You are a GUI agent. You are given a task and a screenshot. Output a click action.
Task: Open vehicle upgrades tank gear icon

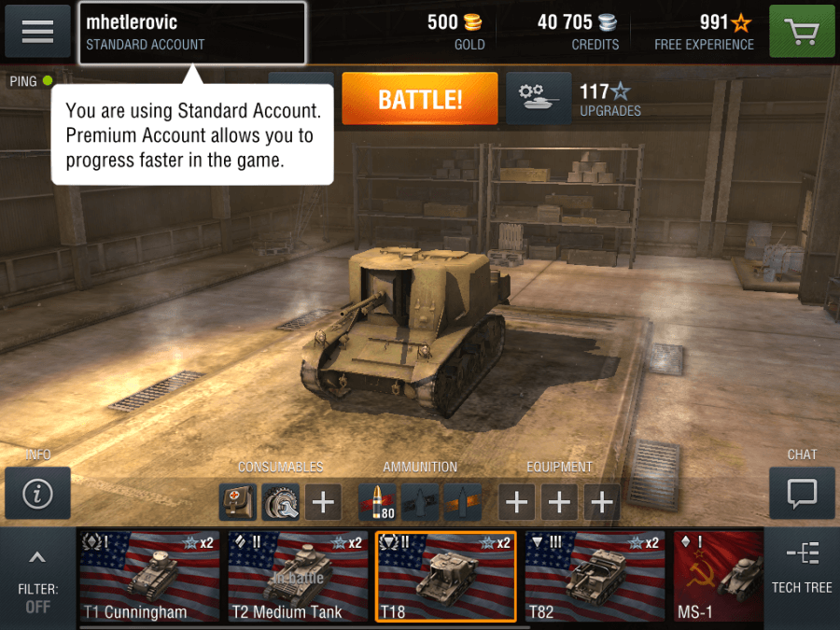539,99
